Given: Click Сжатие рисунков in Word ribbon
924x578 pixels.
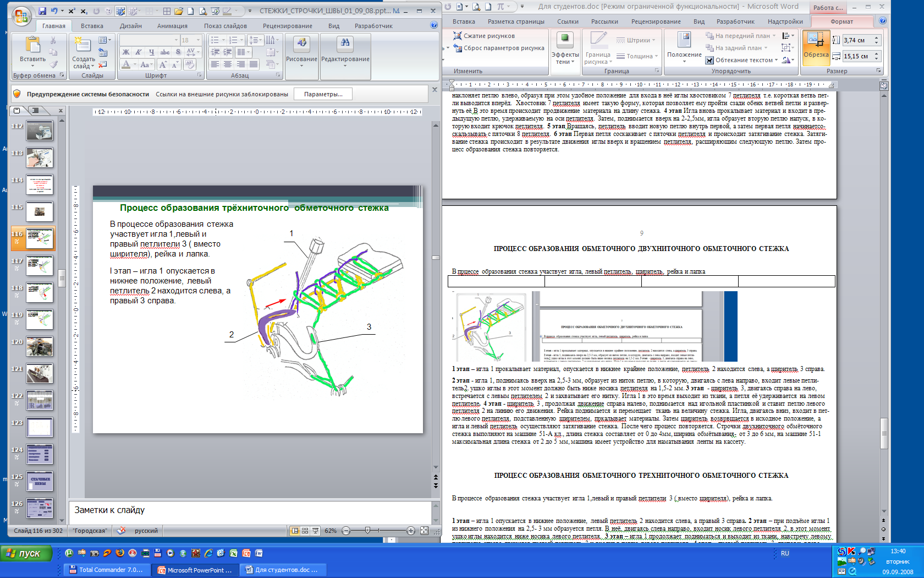Looking at the screenshot, I should click(x=483, y=36).
